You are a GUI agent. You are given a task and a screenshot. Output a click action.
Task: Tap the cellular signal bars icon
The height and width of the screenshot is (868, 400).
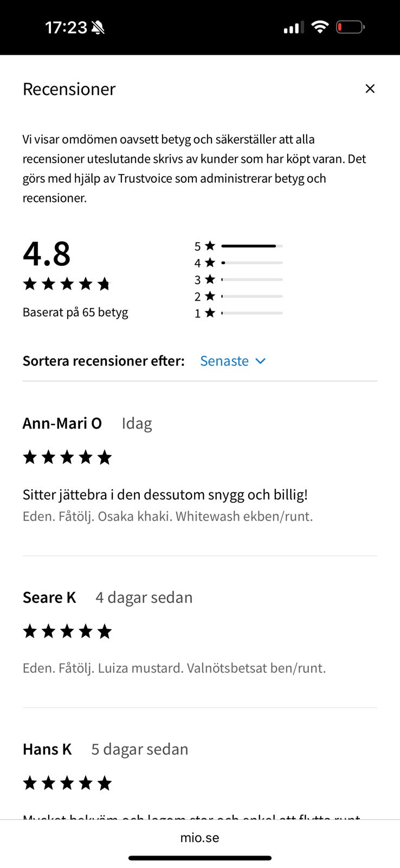[x=293, y=28]
